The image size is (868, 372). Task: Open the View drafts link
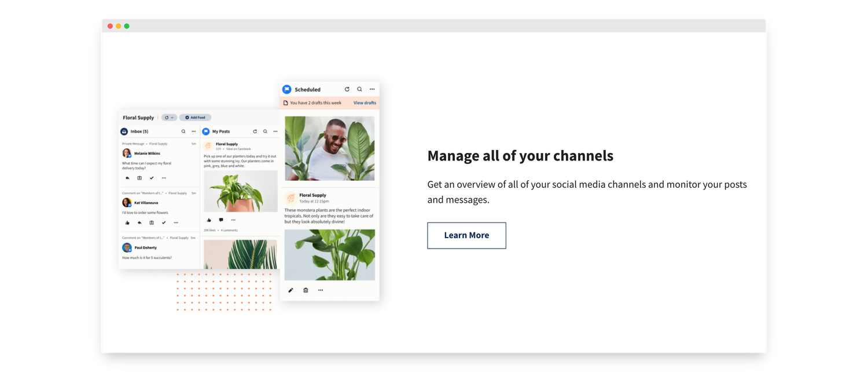pyautogui.click(x=365, y=103)
